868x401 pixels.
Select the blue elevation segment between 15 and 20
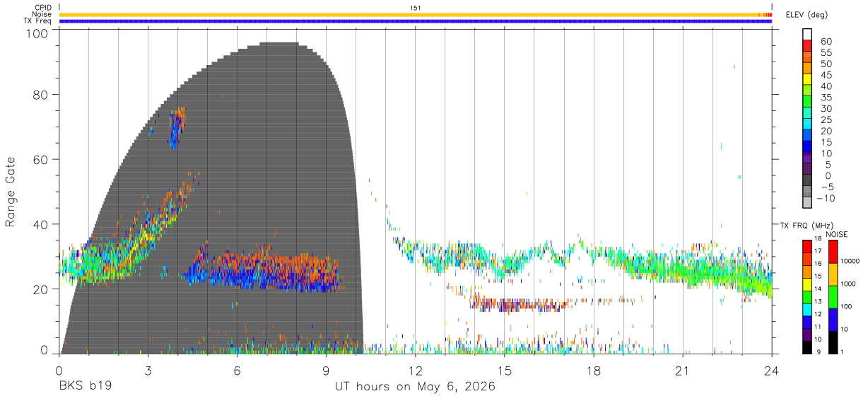point(807,135)
